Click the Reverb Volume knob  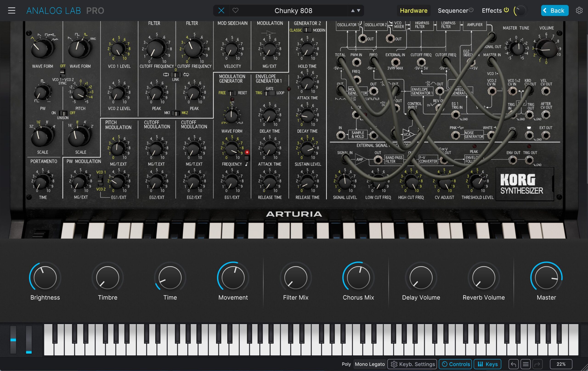tap(483, 278)
